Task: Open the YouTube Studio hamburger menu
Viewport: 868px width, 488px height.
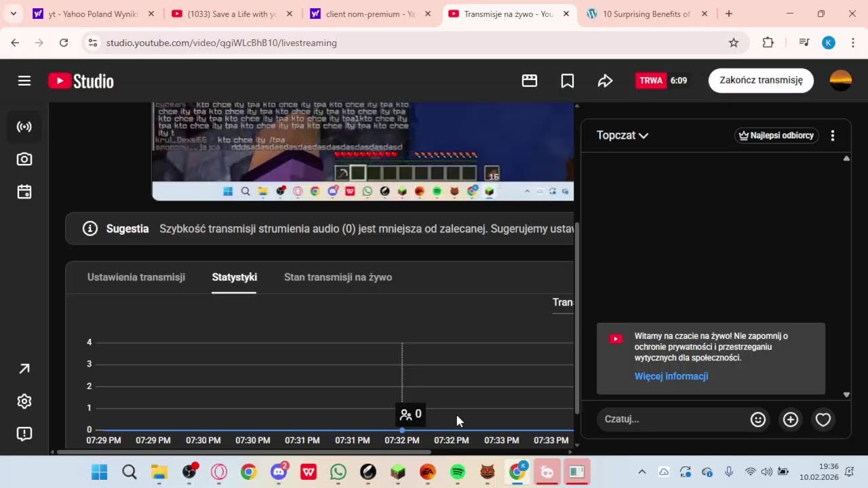Action: click(x=24, y=81)
